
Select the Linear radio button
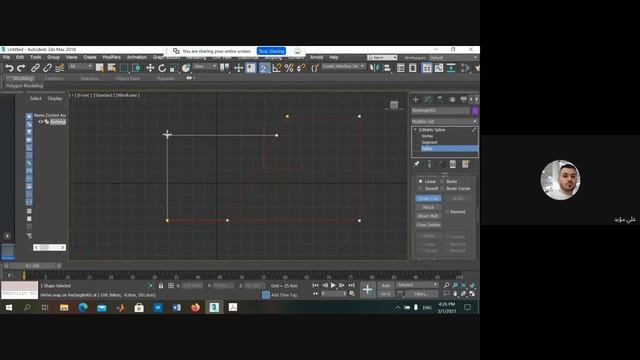[x=420, y=181]
